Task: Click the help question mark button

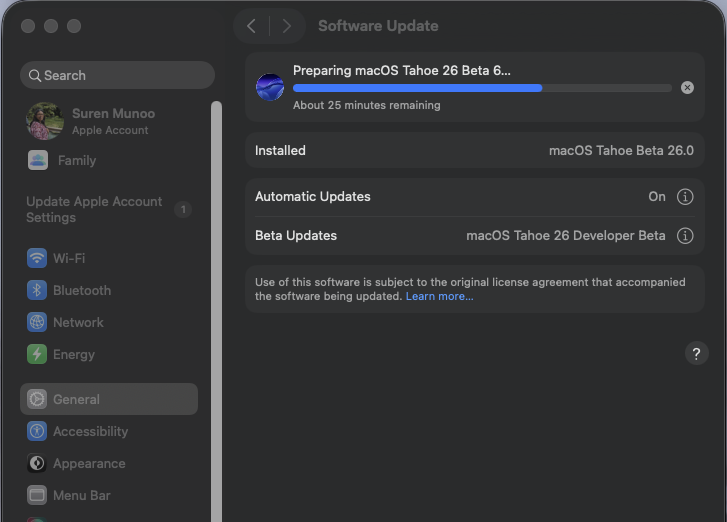Action: (696, 354)
